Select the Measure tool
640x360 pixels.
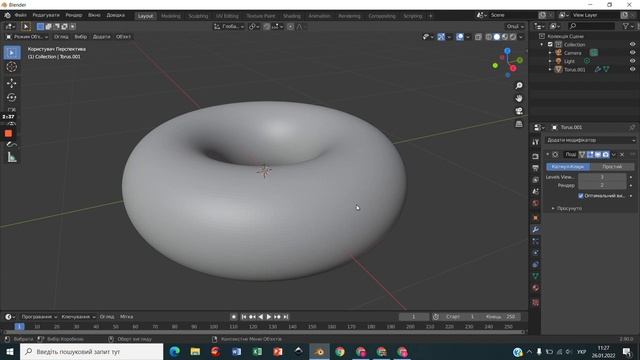coord(11,158)
